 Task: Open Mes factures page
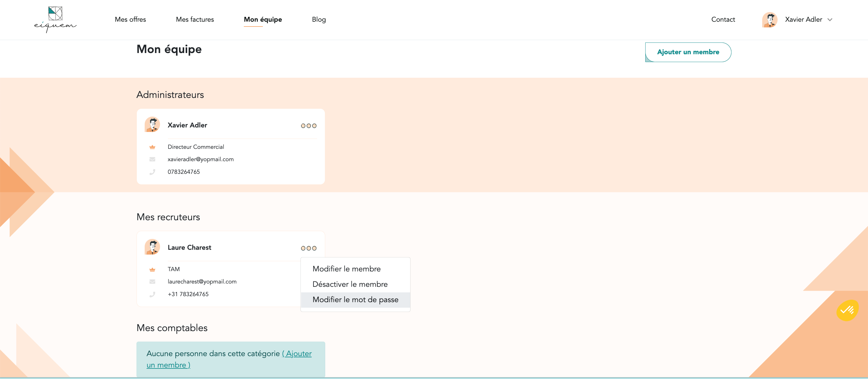click(x=195, y=20)
